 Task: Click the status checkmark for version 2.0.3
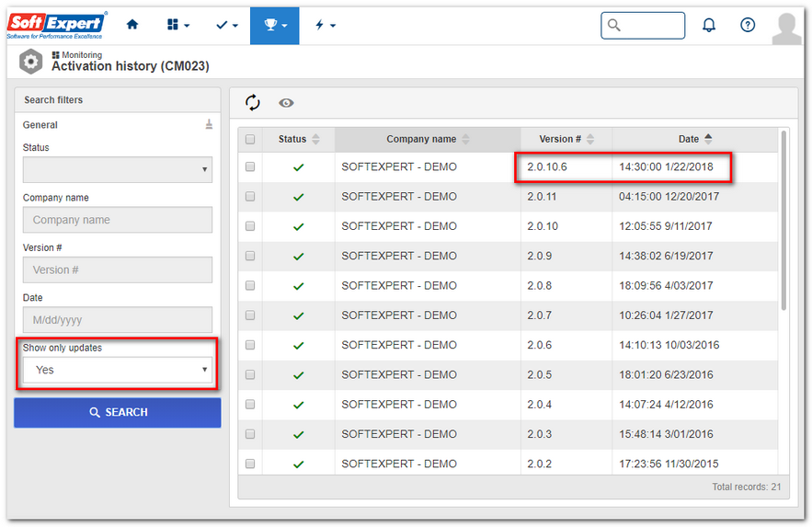coord(298,434)
